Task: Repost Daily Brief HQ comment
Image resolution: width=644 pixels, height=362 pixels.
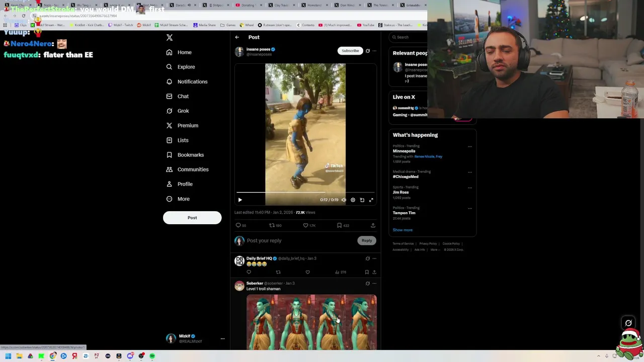Action: (x=278, y=273)
